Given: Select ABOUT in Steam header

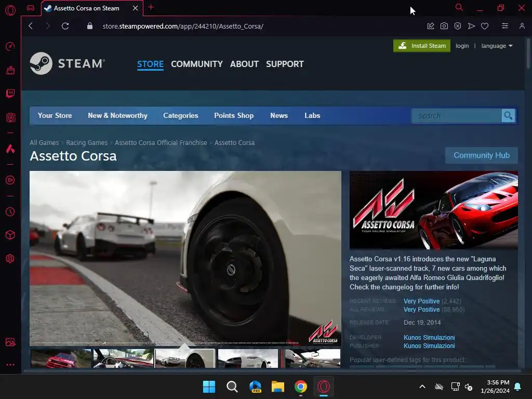Looking at the screenshot, I should pos(244,64).
